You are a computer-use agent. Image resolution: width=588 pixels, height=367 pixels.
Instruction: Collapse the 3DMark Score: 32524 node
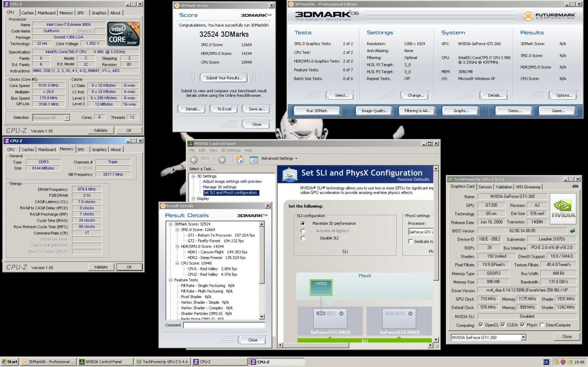click(x=170, y=224)
